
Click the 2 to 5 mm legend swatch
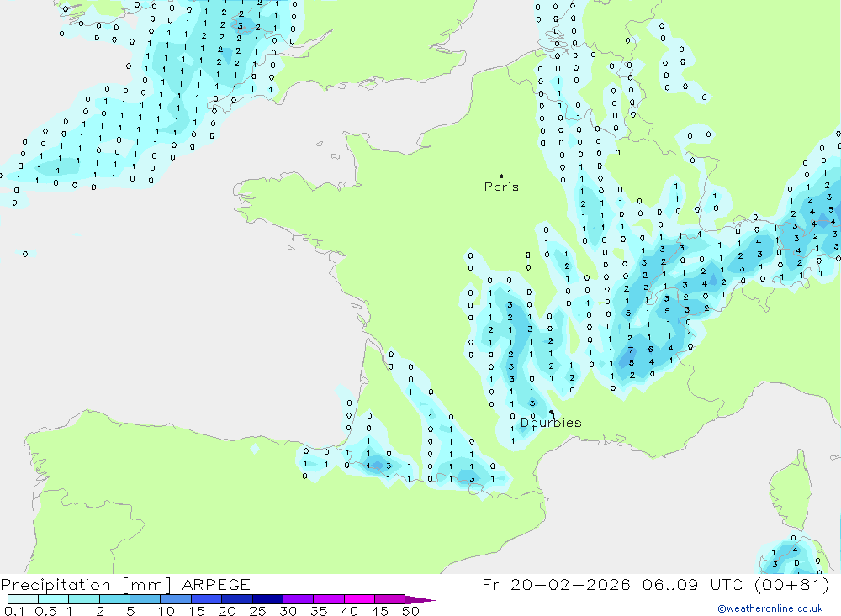(114, 599)
